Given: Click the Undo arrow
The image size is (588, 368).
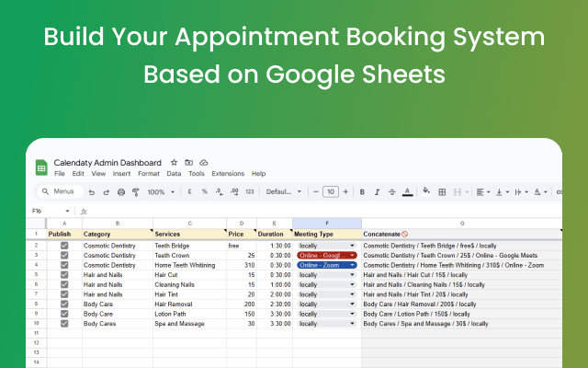Looking at the screenshot, I should [x=92, y=192].
